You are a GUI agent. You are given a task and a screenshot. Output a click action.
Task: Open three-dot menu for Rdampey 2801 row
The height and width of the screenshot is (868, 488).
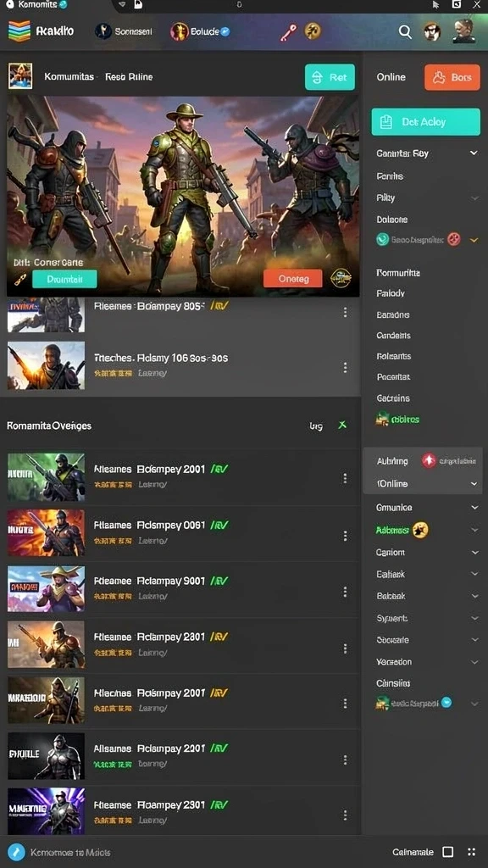tap(346, 648)
